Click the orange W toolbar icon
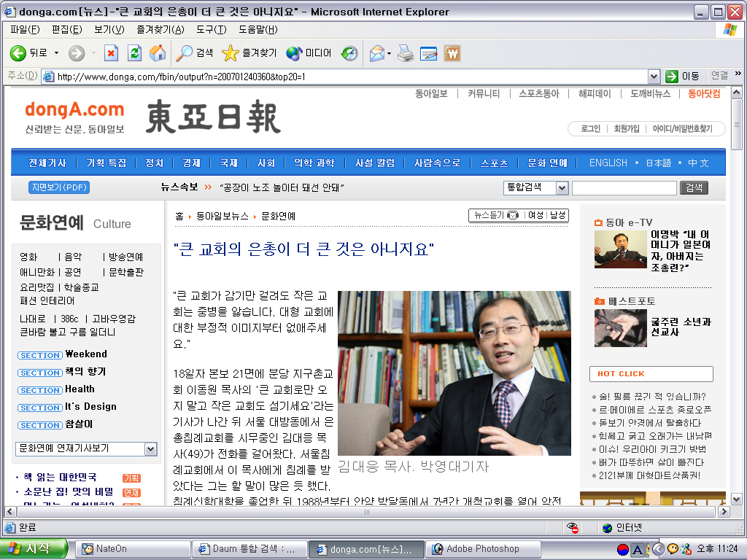 452,52
